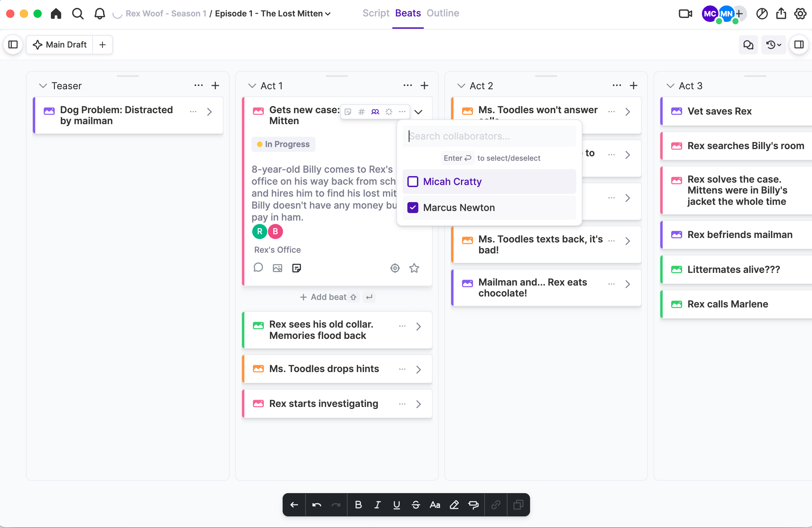Screen dimensions: 812x528
Task: Uncheck the Marcus Newton checkbox
Action: (413, 208)
